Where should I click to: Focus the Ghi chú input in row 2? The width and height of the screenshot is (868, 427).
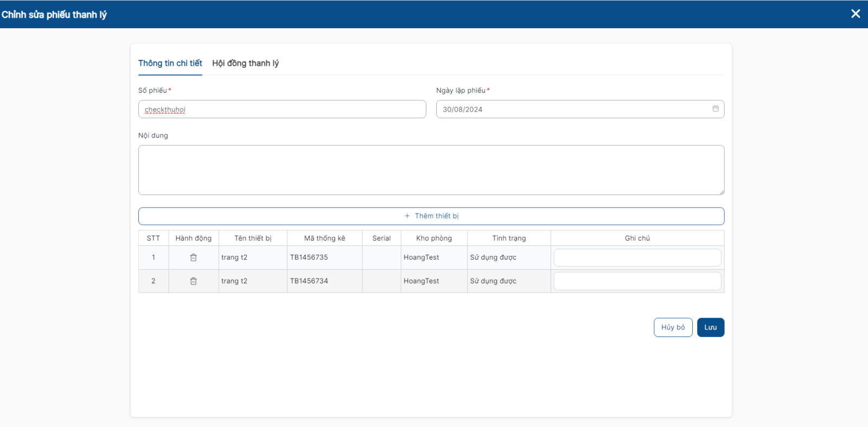pos(637,281)
